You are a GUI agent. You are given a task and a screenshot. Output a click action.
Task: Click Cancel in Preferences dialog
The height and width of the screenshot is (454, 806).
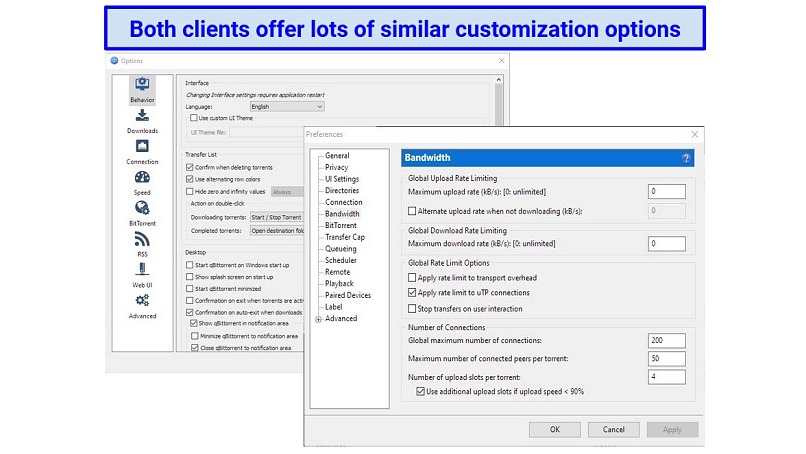(x=614, y=429)
